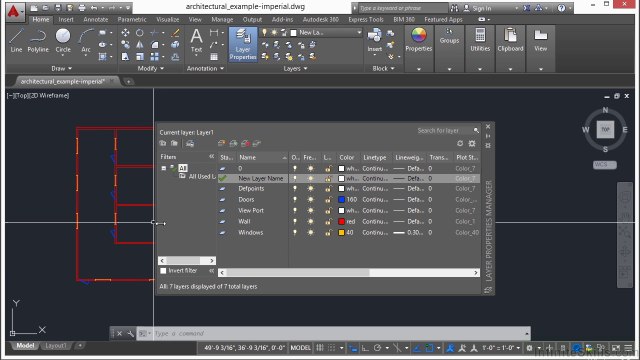Refresh the layer list

click(460, 143)
